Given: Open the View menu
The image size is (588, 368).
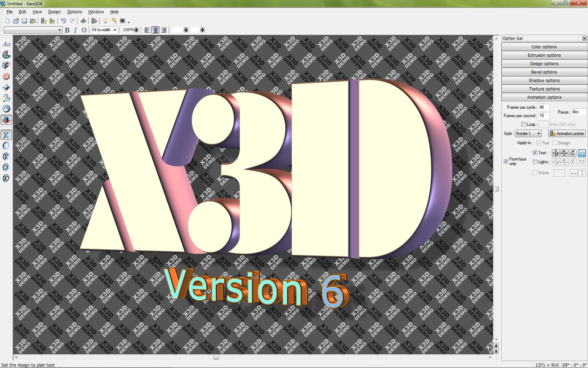Looking at the screenshot, I should [x=37, y=12].
